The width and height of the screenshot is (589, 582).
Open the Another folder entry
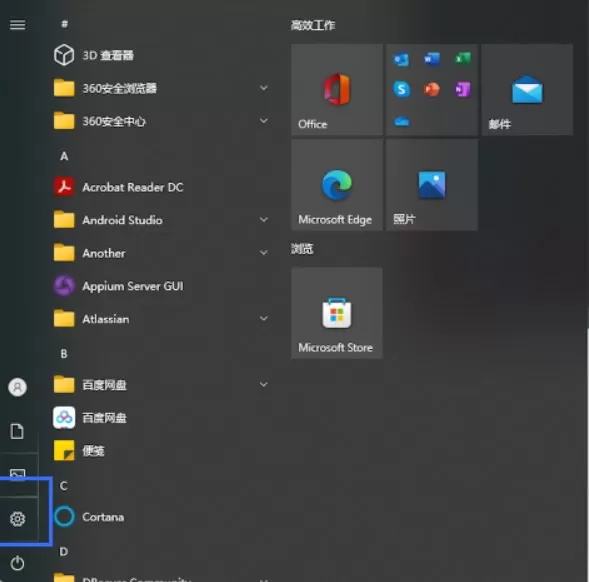[x=162, y=253]
